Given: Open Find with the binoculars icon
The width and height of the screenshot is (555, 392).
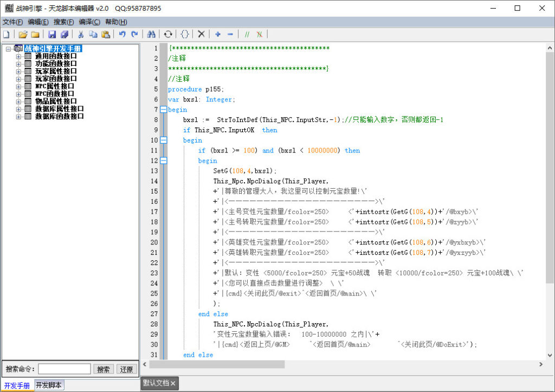Looking at the screenshot, I should click(151, 34).
